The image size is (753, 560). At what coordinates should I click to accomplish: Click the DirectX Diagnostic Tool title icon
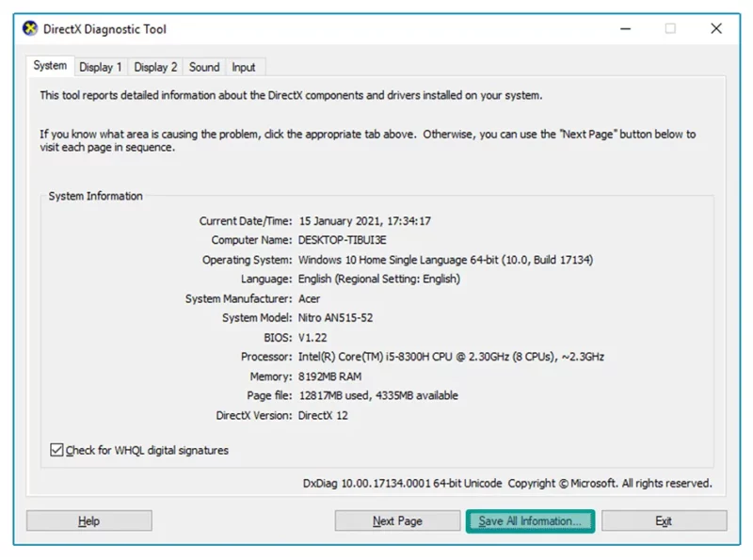[30, 29]
